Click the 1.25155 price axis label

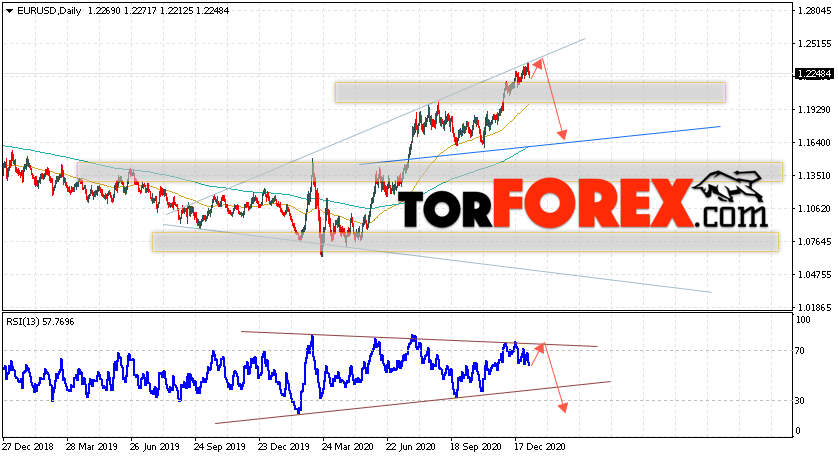point(814,43)
